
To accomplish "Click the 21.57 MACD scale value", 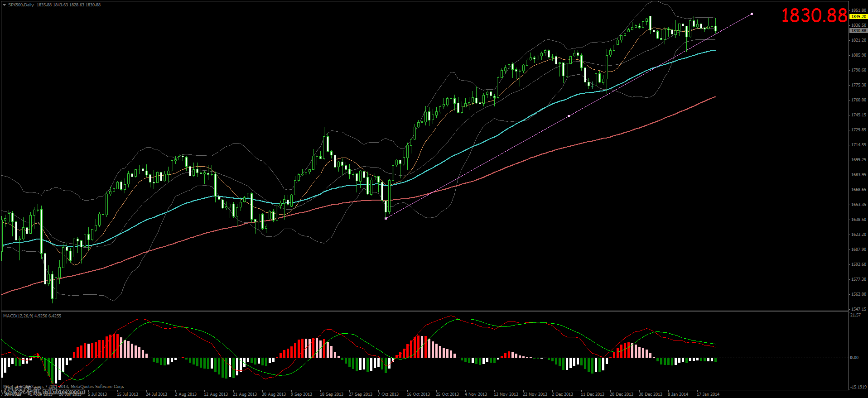I will (855, 315).
